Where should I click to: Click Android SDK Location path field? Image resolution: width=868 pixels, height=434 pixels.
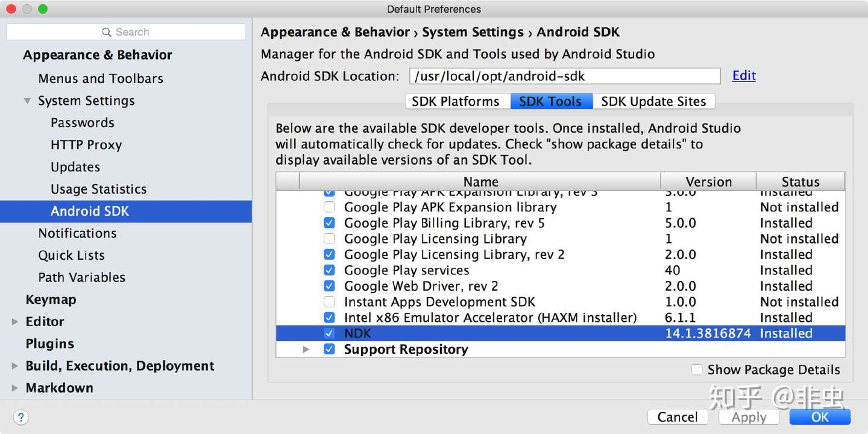point(565,76)
